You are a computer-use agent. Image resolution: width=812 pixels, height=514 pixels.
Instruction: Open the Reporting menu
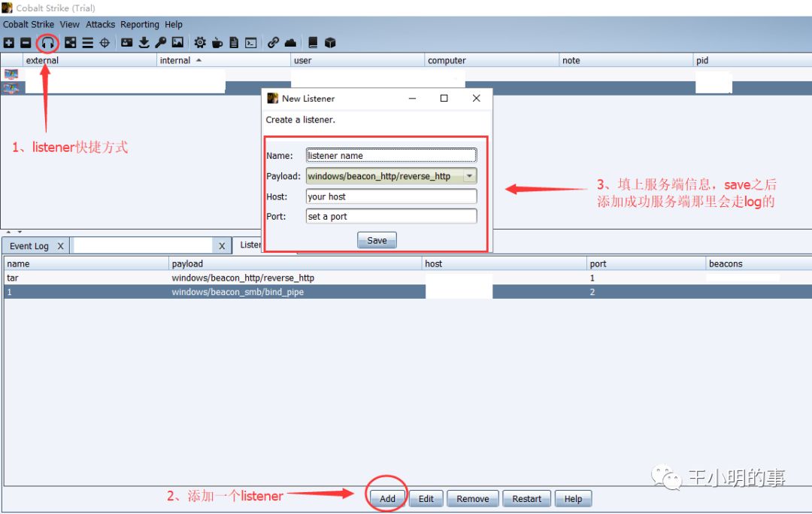point(140,24)
